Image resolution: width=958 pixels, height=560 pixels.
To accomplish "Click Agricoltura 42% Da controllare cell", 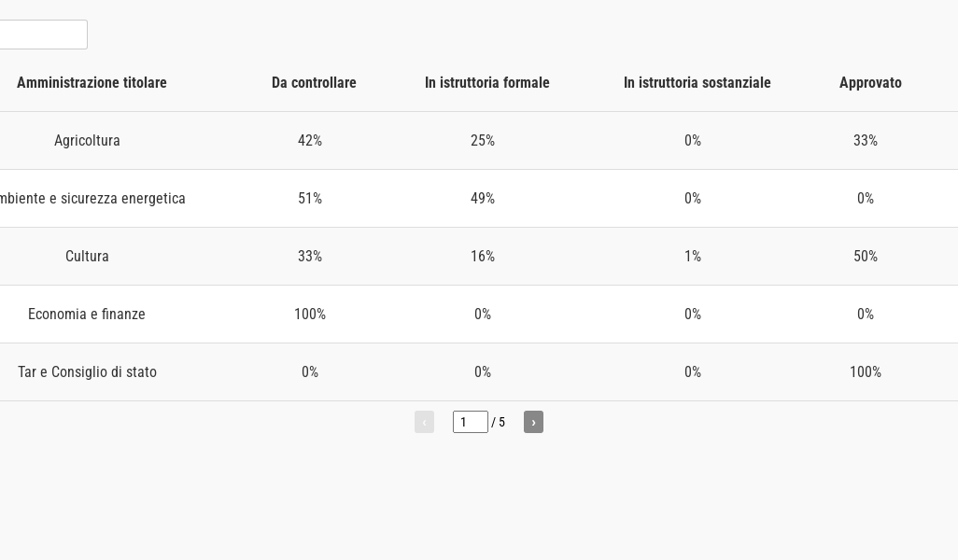I will 310,141.
